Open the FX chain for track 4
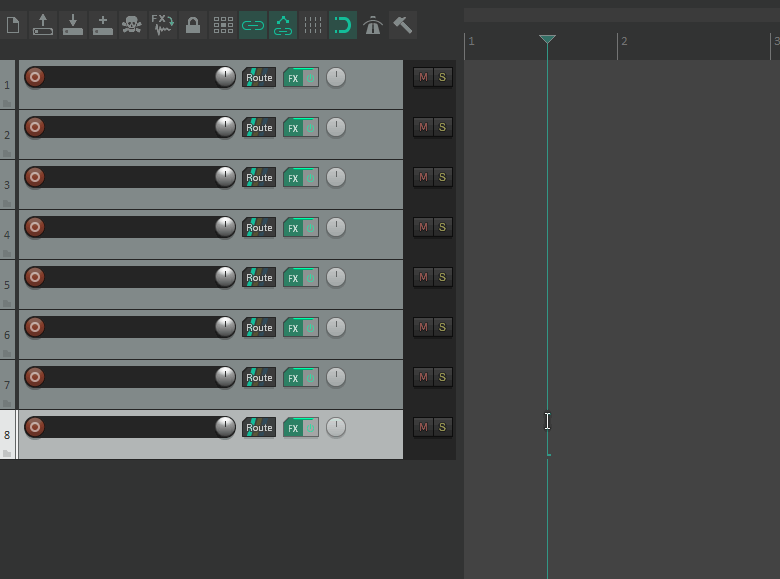Viewport: 780px width, 579px height. pos(293,228)
